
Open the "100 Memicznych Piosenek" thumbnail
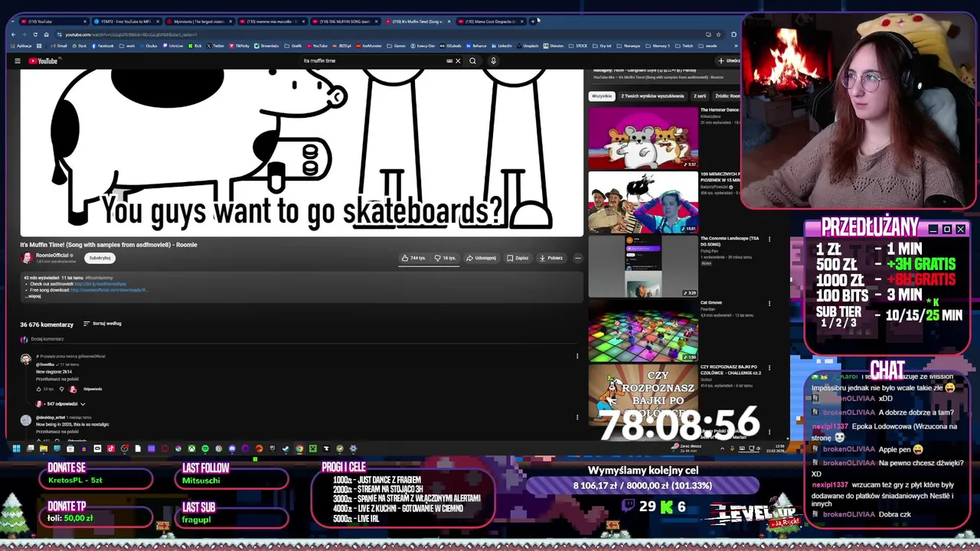point(643,202)
